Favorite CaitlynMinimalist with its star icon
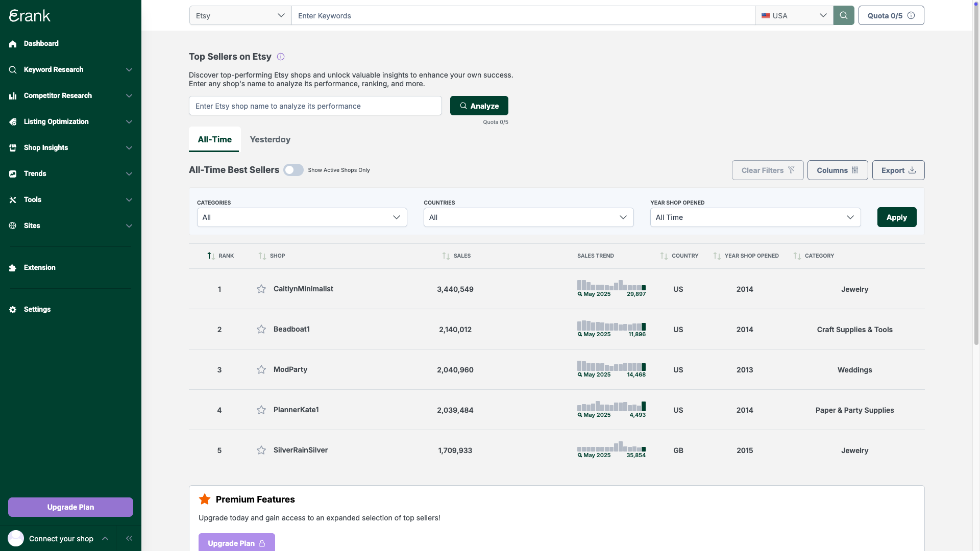Image resolution: width=980 pixels, height=551 pixels. (261, 289)
